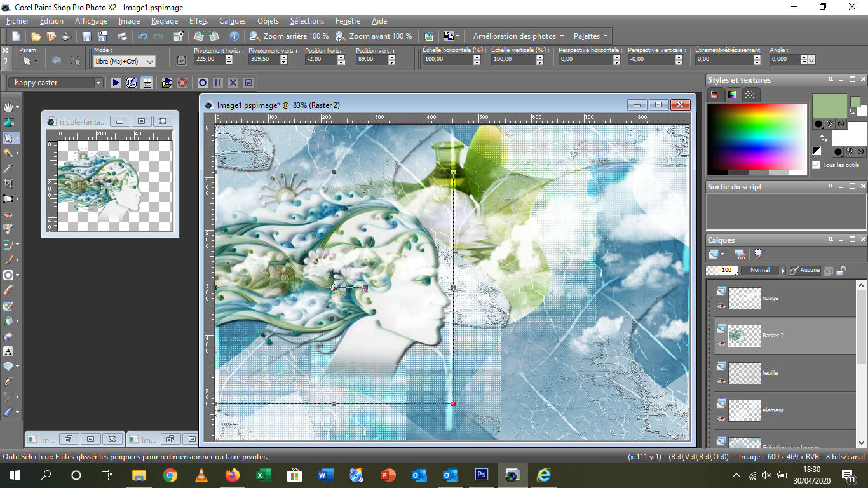Toggle visibility of the feuille layer
Screen dimensions: 868x488
721,381
